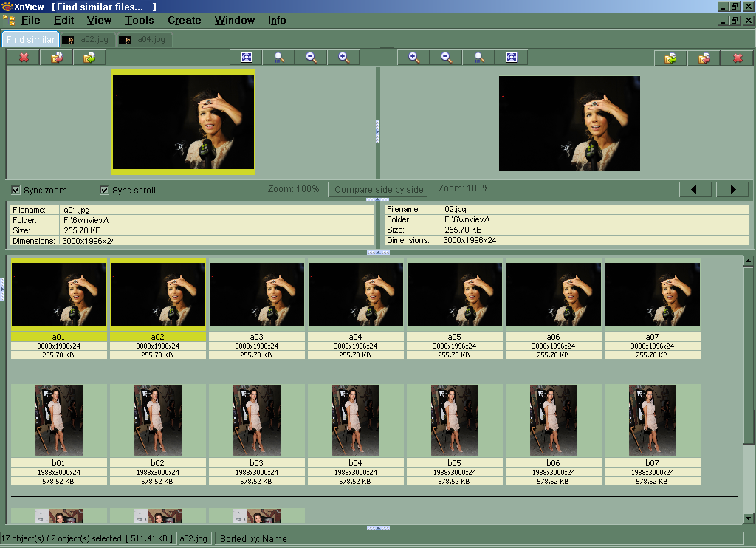The image size is (756, 548).
Task: Toggle Sync zoom checkbox
Action: coord(16,190)
